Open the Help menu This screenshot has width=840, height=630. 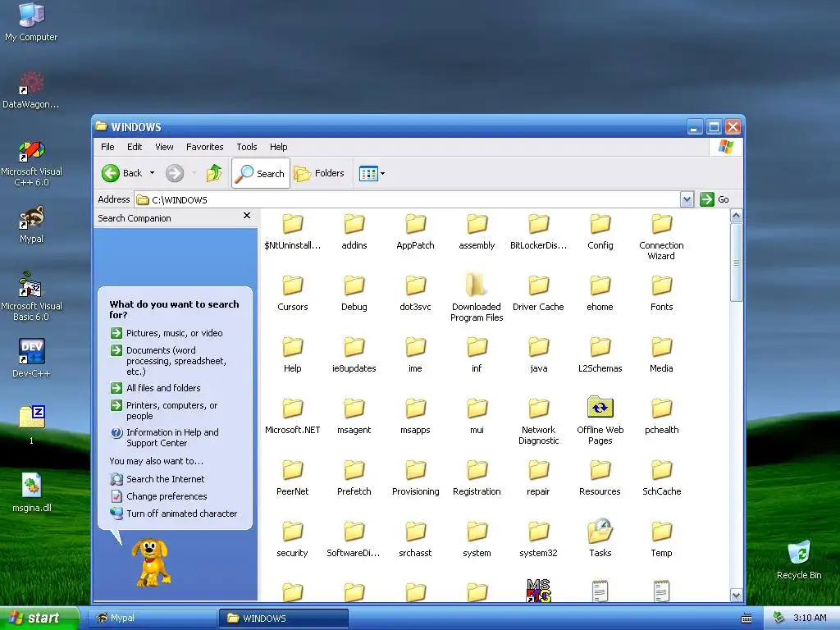[279, 147]
